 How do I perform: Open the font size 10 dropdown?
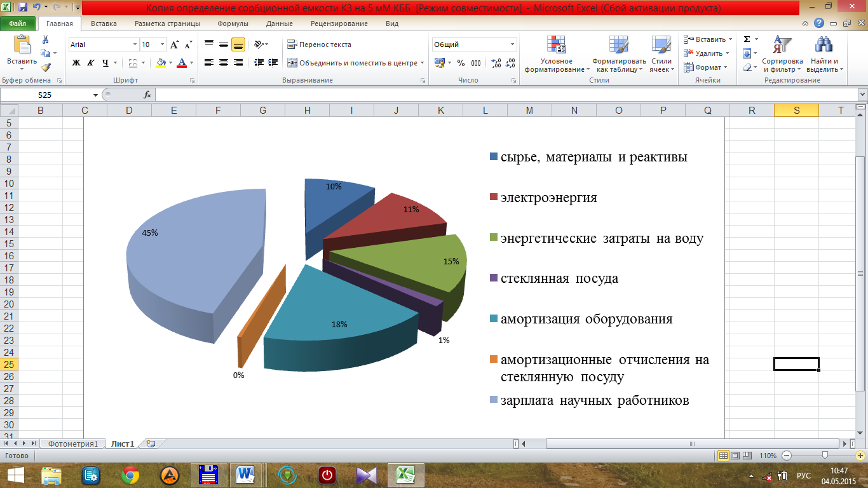(x=163, y=44)
